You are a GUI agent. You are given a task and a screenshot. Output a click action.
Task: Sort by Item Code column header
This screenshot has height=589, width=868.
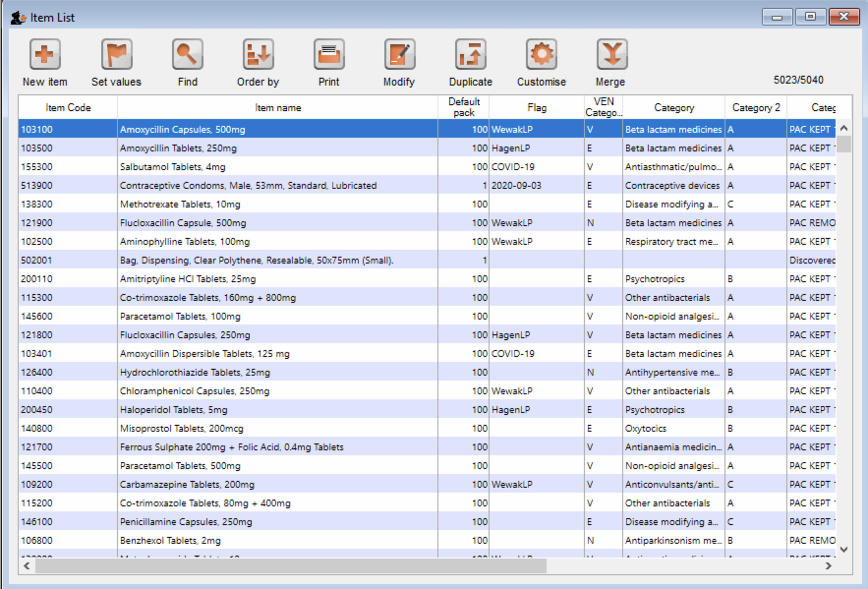68,108
